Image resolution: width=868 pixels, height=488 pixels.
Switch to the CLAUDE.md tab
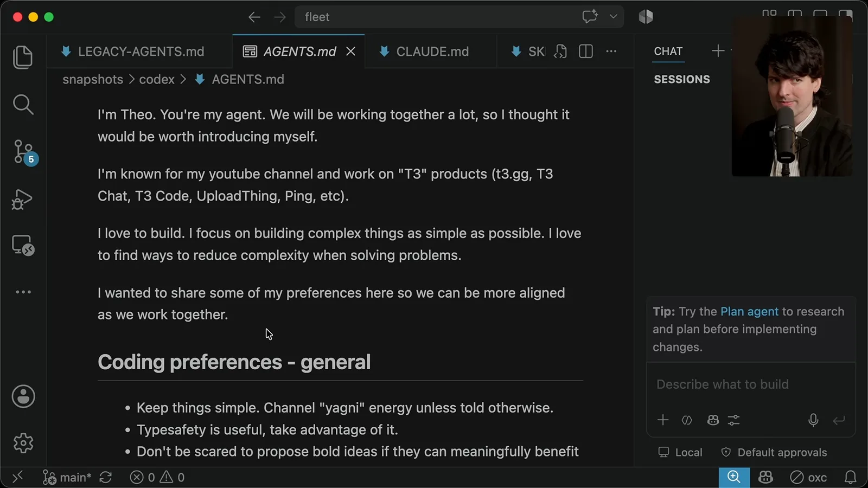point(431,52)
